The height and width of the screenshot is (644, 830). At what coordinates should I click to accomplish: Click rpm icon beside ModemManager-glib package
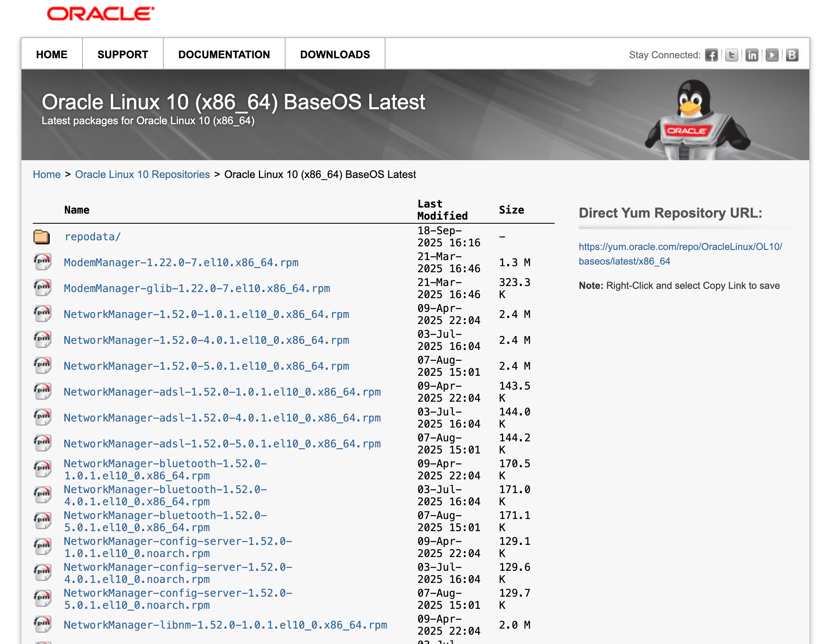point(42,288)
